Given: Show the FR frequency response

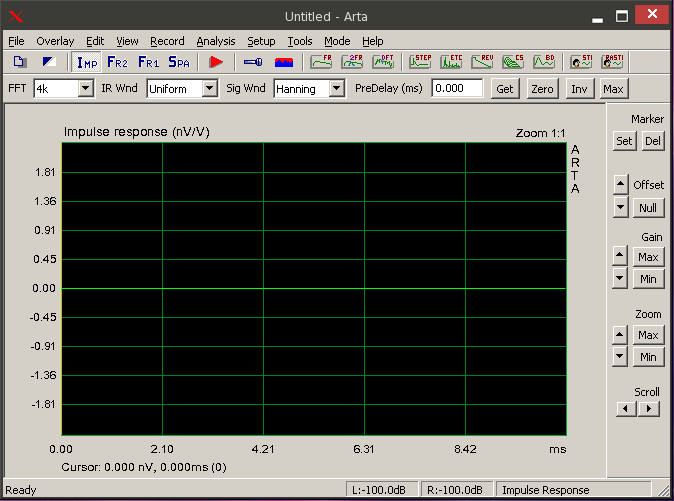Looking at the screenshot, I should 321,62.
